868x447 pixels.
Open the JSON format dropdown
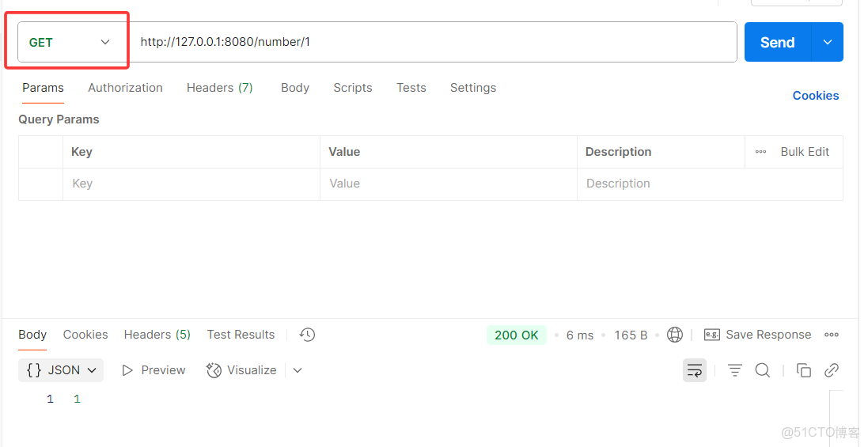[x=61, y=370]
